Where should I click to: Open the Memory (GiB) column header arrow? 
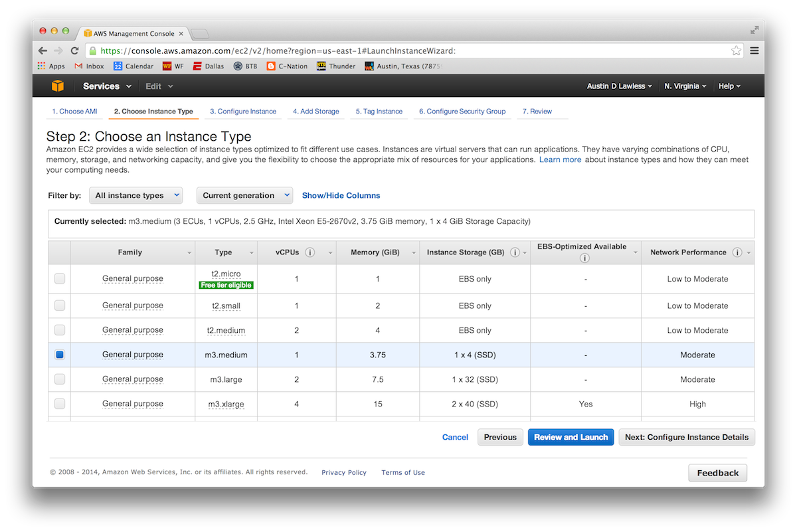coord(414,253)
